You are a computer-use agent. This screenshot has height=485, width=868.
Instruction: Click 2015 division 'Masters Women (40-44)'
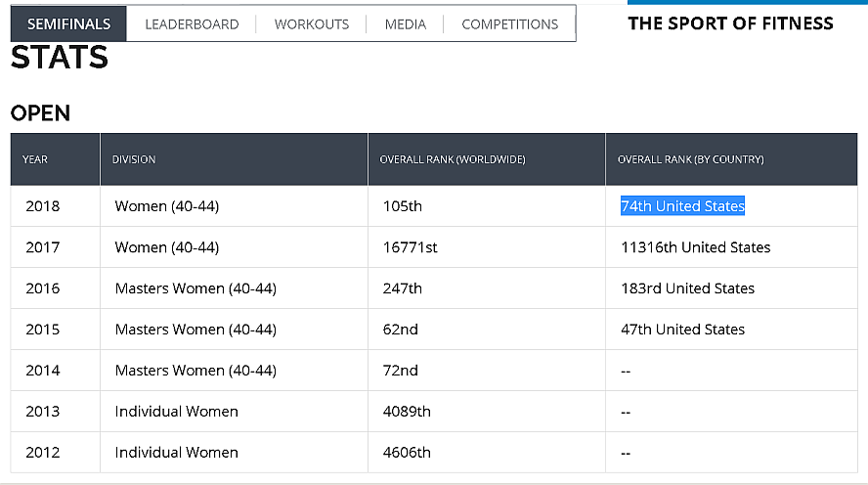(195, 329)
